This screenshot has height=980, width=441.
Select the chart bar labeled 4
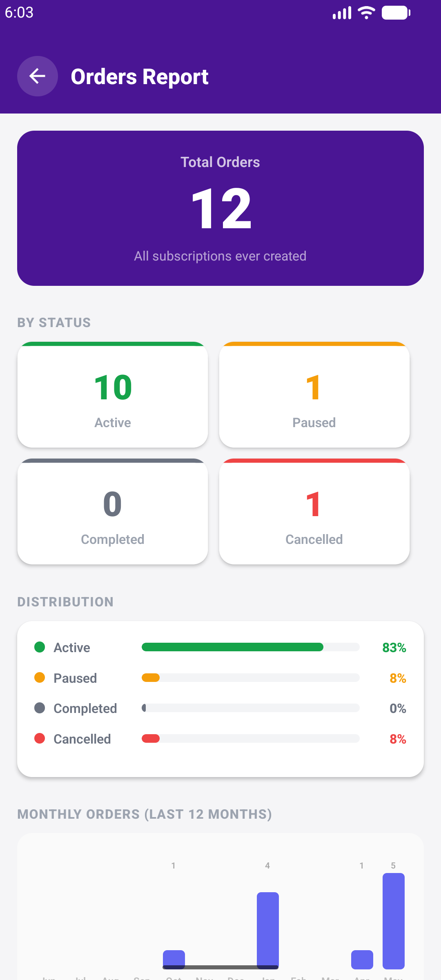click(268, 931)
